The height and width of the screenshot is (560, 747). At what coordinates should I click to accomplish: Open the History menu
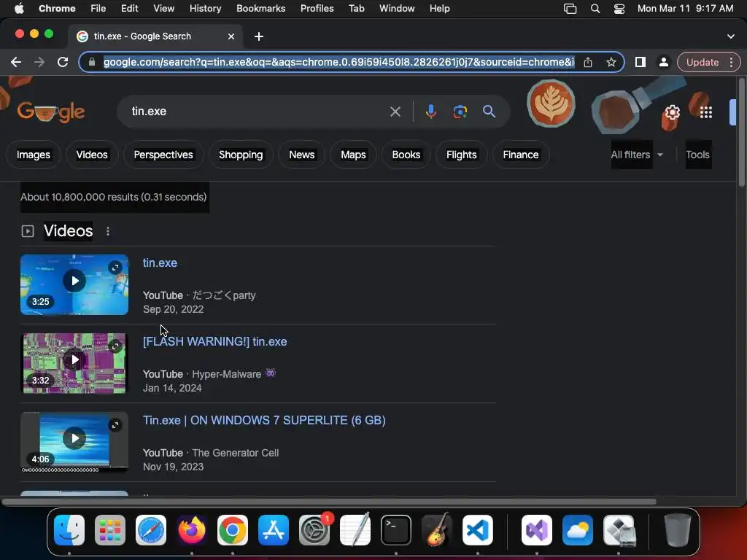[205, 9]
